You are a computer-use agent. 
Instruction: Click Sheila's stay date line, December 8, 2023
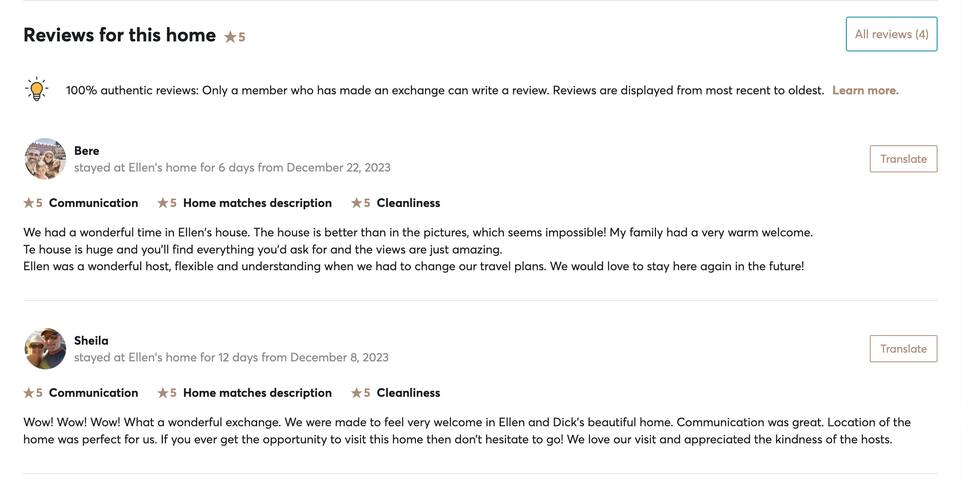coord(231,358)
